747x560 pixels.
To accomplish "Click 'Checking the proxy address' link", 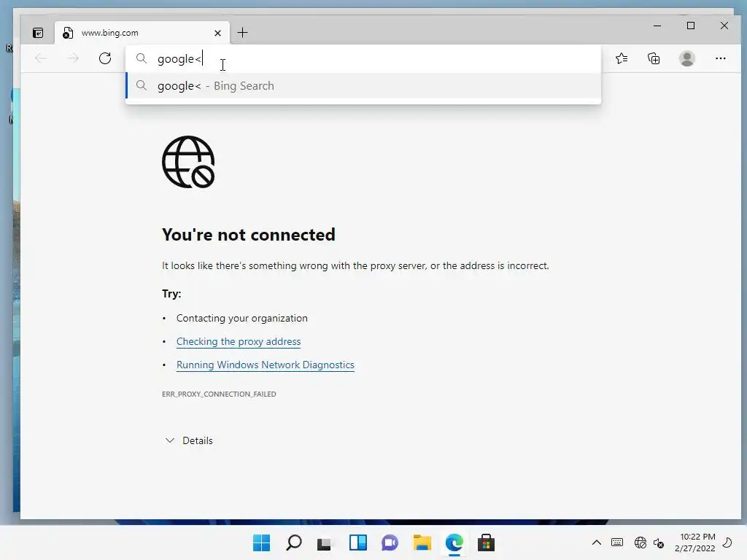I will [x=239, y=341].
